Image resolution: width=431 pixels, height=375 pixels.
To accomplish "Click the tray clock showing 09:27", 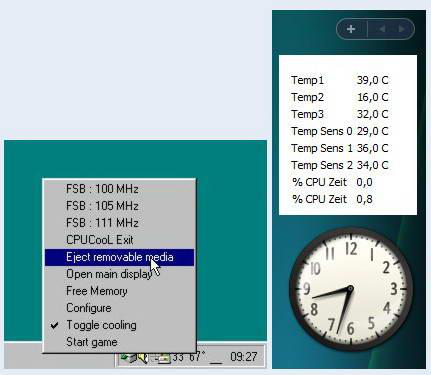I will 244,357.
